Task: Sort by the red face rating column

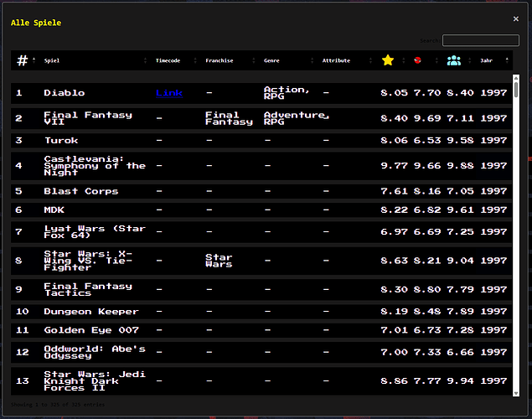Action: tap(417, 60)
